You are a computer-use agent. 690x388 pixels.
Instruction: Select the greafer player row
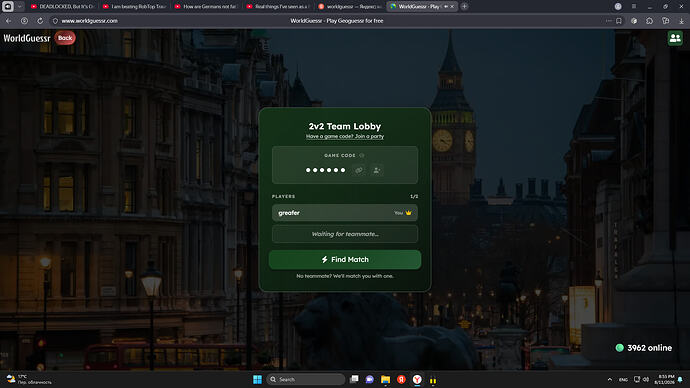[x=345, y=213]
